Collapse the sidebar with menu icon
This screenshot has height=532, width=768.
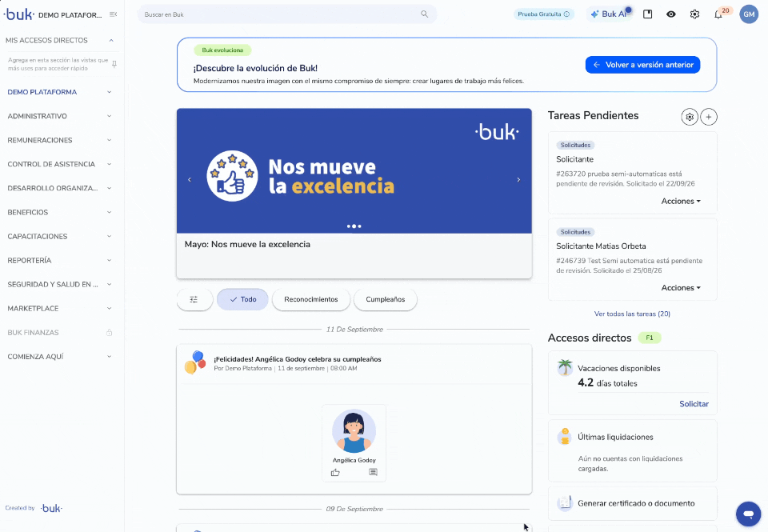coord(113,14)
